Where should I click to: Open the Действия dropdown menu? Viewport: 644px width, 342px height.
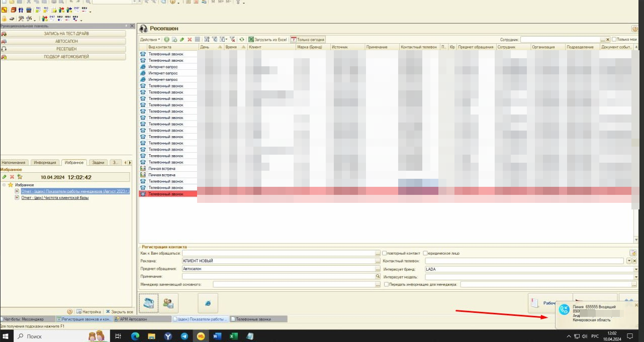point(150,39)
